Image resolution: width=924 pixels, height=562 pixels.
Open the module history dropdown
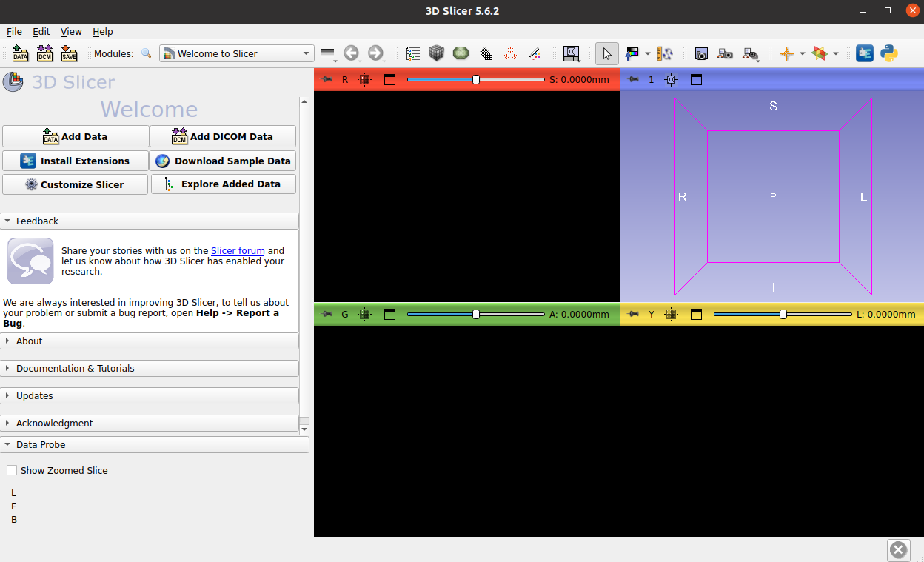[x=328, y=53]
